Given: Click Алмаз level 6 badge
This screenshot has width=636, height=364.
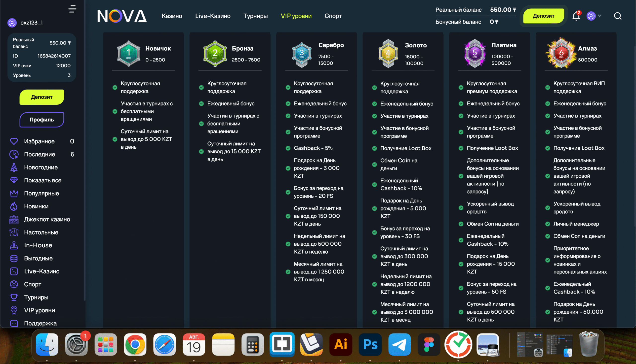Looking at the screenshot, I should (561, 53).
